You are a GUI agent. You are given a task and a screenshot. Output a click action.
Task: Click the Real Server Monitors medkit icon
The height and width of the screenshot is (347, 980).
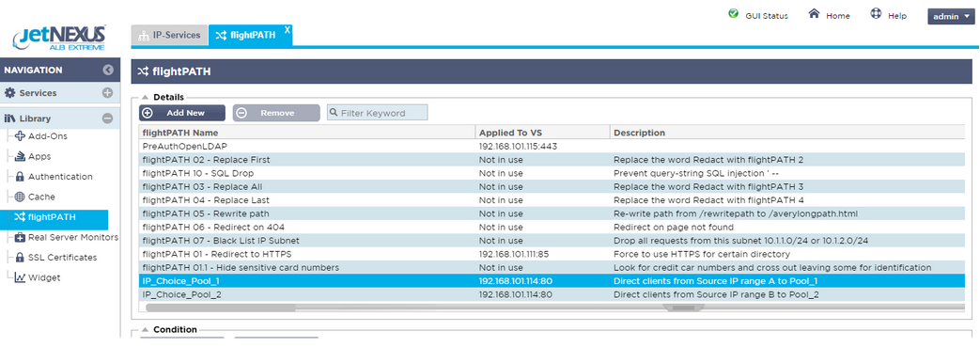[20, 238]
